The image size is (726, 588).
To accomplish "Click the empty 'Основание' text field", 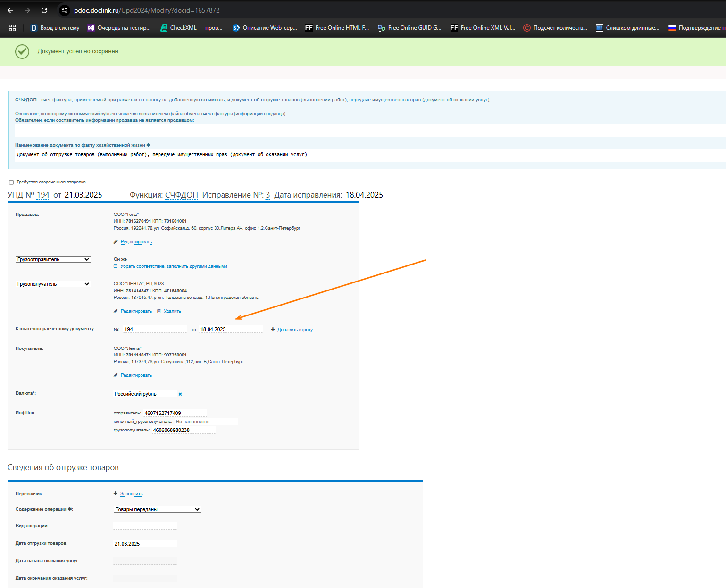I will point(370,130).
